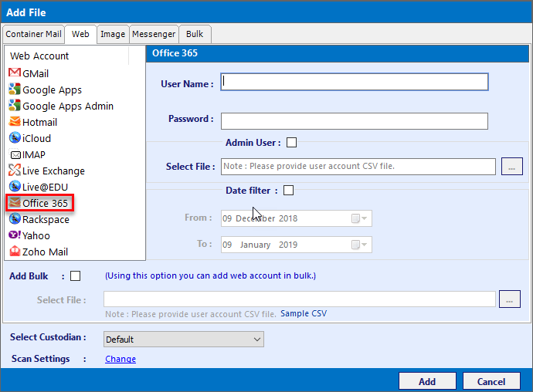Click the GMail envelope icon
Screen dimensions: 533x392
14,73
